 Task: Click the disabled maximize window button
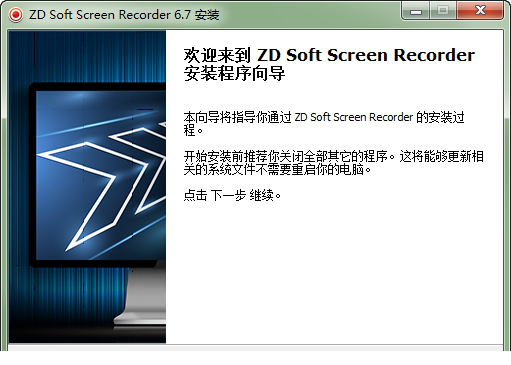pos(443,11)
